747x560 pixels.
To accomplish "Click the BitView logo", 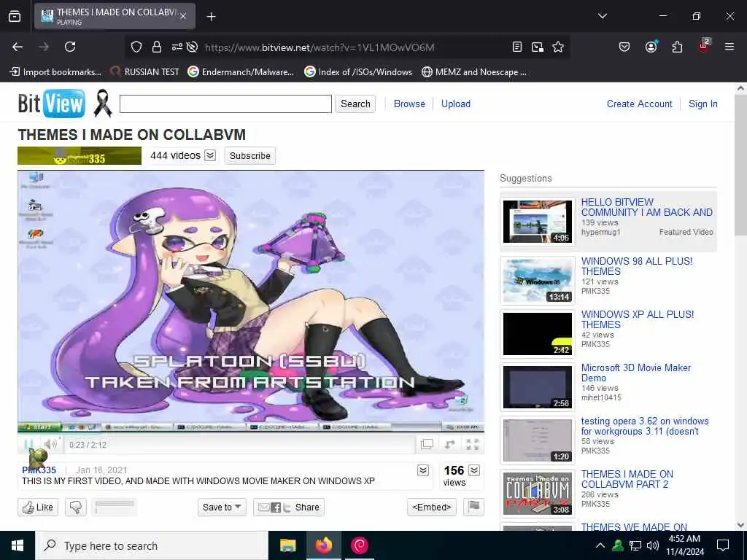I will 52,104.
